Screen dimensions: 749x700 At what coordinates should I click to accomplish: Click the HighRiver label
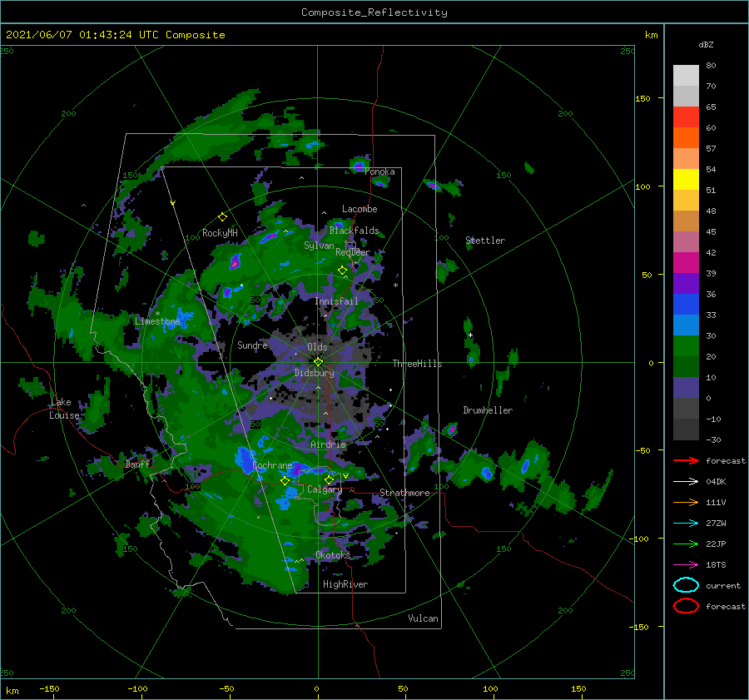click(x=345, y=584)
